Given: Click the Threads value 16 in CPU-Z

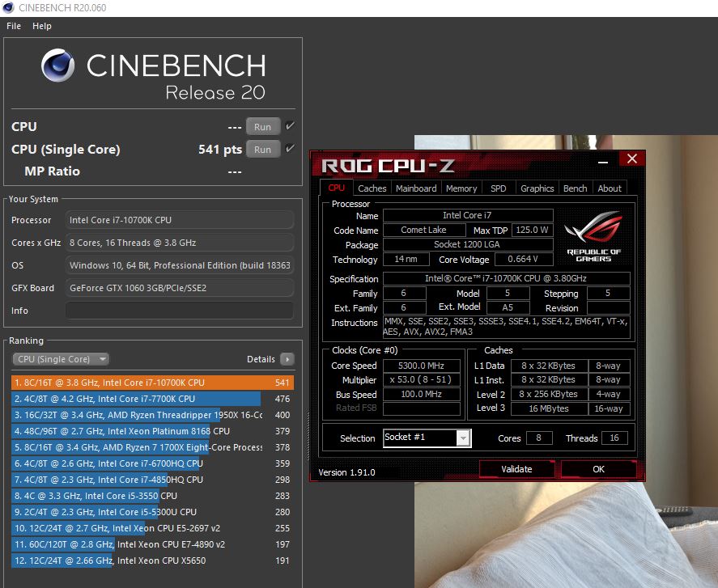Looking at the screenshot, I should (614, 438).
